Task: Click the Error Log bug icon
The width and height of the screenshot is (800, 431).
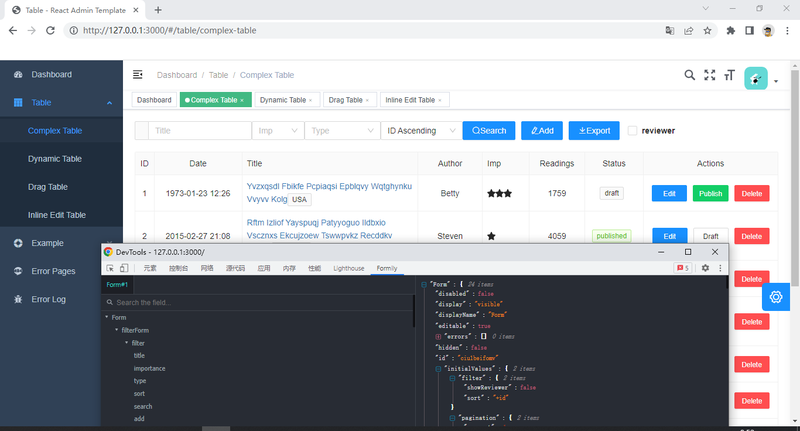Action: 18,299
